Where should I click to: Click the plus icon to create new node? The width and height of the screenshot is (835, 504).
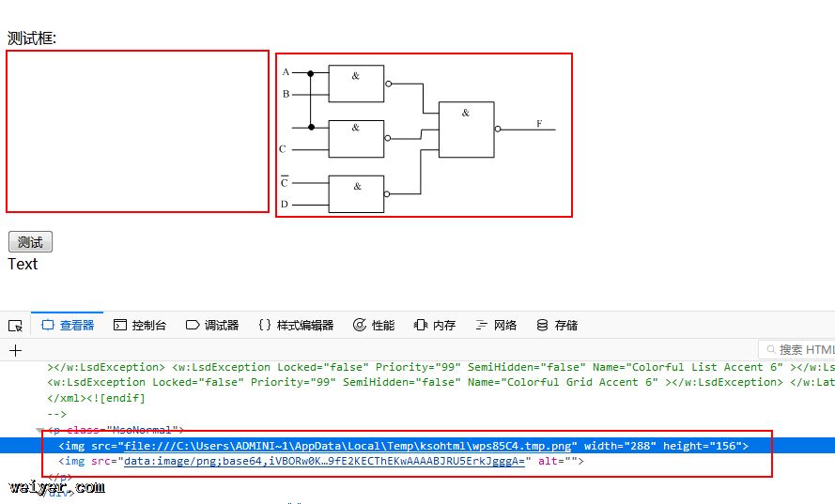coord(15,351)
